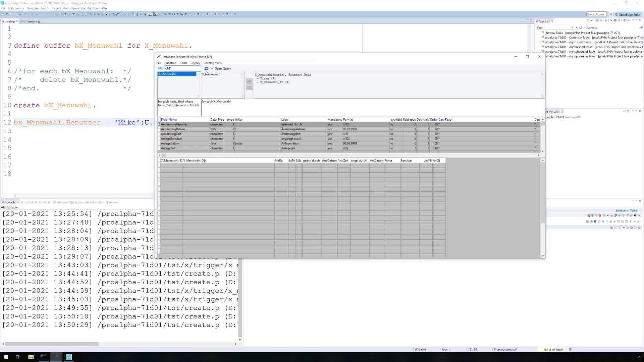
Task: Click the MC filter input field
Action: click(x=181, y=68)
